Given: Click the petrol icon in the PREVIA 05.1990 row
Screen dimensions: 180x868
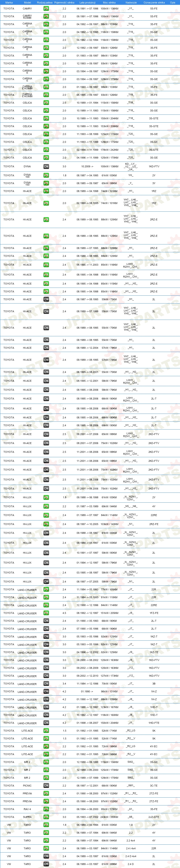Looking at the screenshot, I should point(46,801).
